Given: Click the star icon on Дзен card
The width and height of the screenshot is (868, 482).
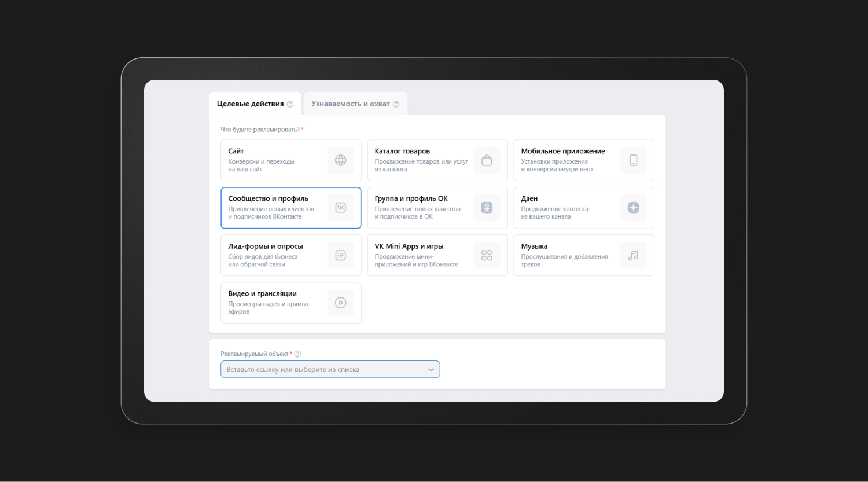Looking at the screenshot, I should click(x=634, y=208).
